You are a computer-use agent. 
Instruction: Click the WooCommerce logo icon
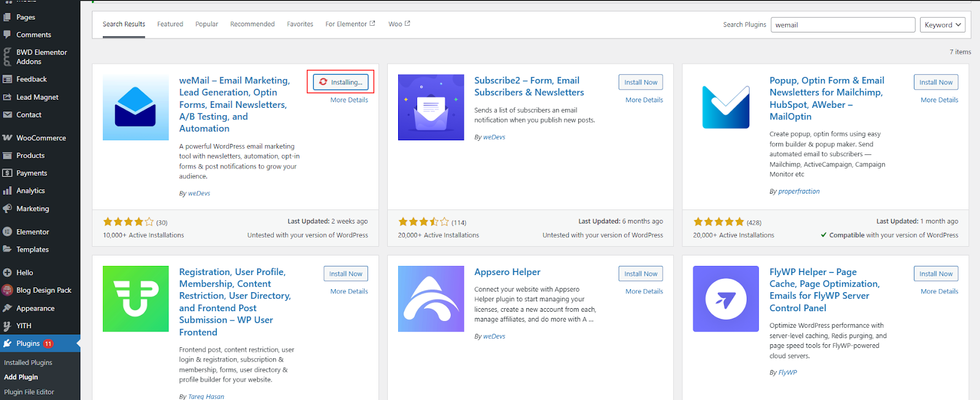click(x=7, y=138)
